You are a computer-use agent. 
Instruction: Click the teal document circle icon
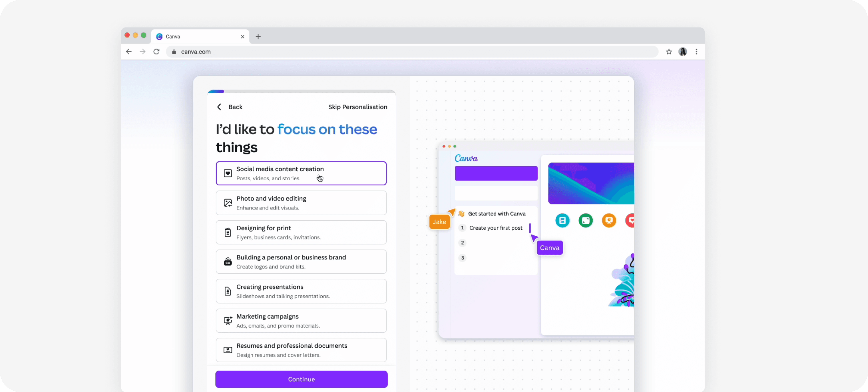click(x=562, y=221)
